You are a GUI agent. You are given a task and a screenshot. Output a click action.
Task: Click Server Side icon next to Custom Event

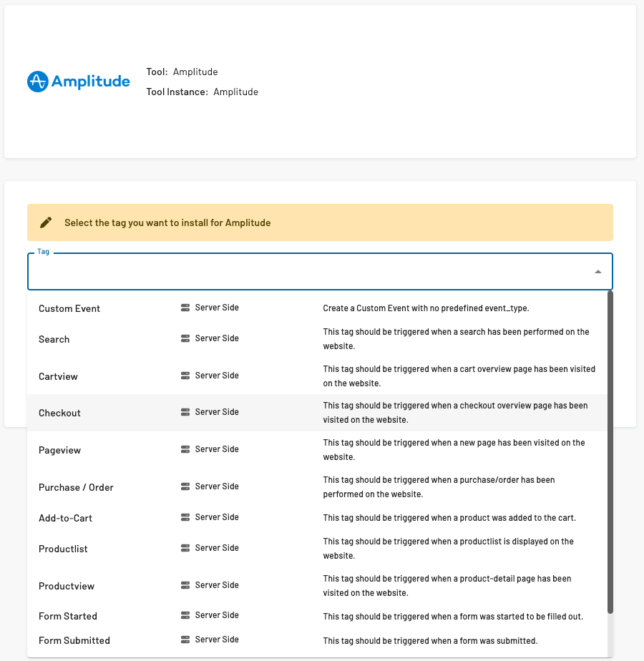tap(185, 308)
